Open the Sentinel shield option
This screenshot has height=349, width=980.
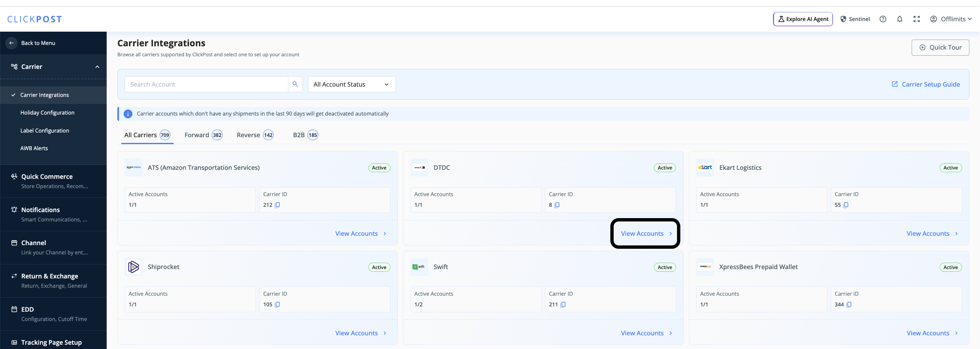coord(854,19)
